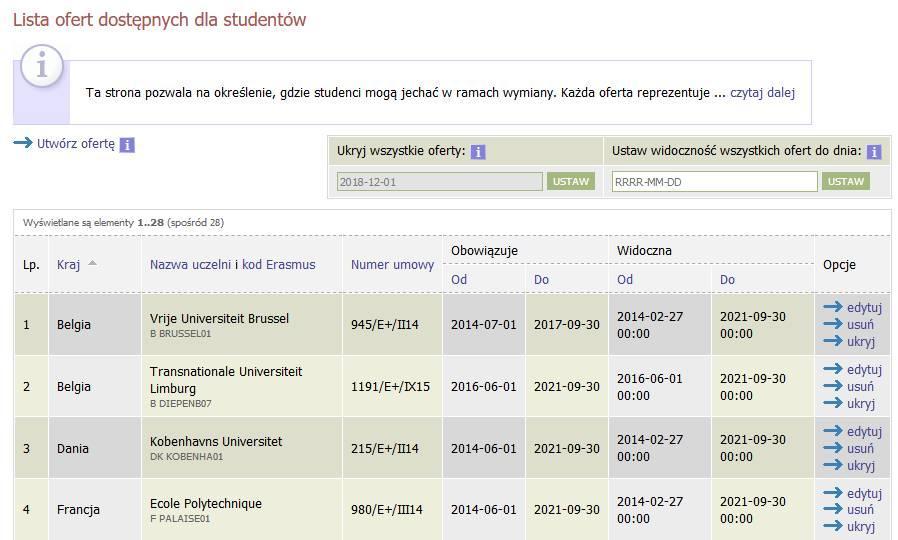Click edytuj arrow icon for Vrije Universiteit Brussel

833,307
